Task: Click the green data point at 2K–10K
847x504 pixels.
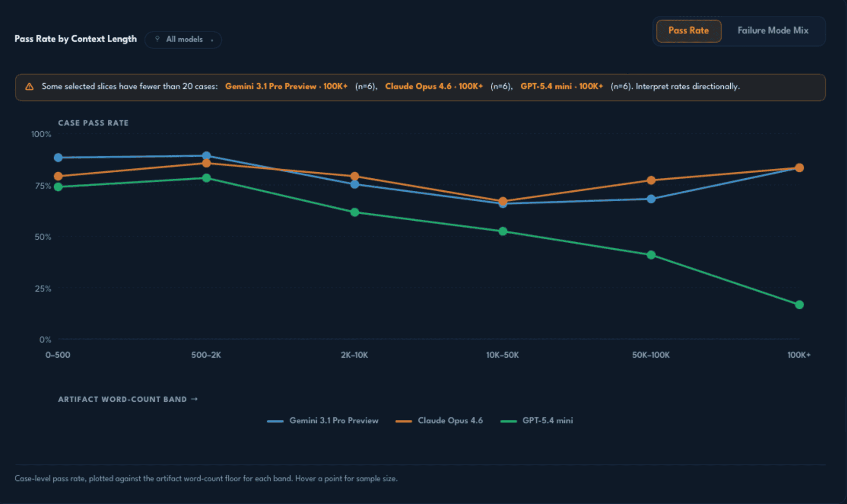Action: tap(355, 212)
